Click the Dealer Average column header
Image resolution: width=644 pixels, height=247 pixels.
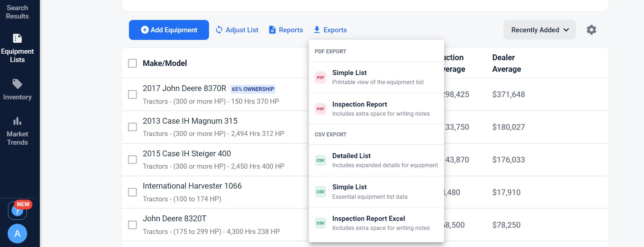point(507,63)
